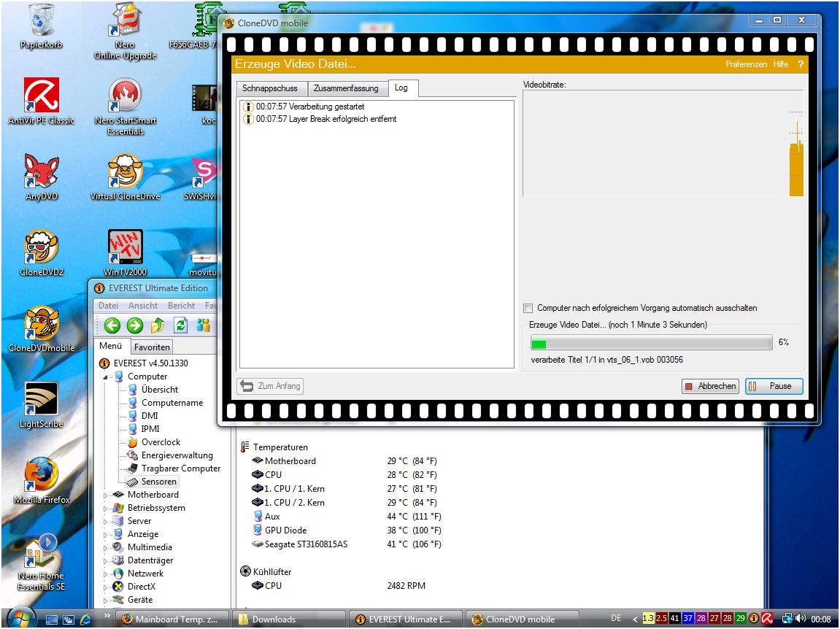Open Internet Explorer quick launch icon
Image resolution: width=840 pixels, height=629 pixels.
[x=85, y=620]
